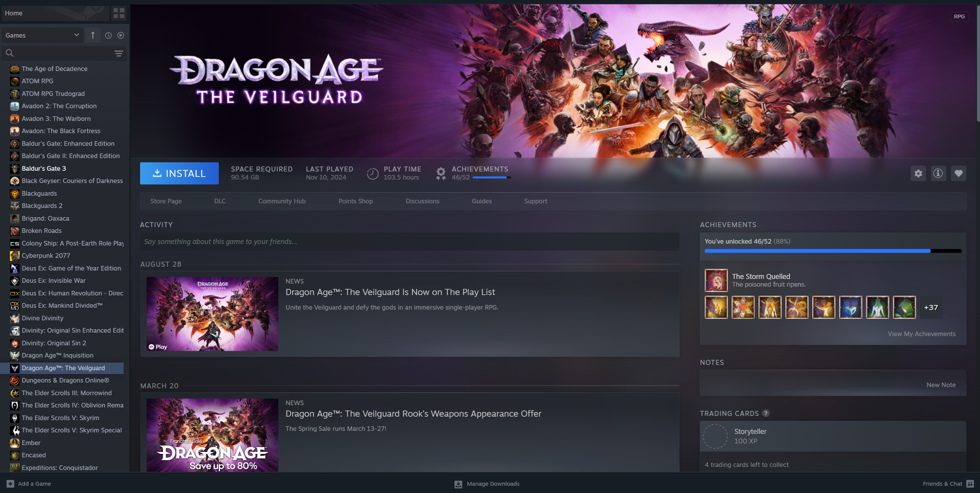
Task: Open the Store Page tab
Action: [166, 201]
